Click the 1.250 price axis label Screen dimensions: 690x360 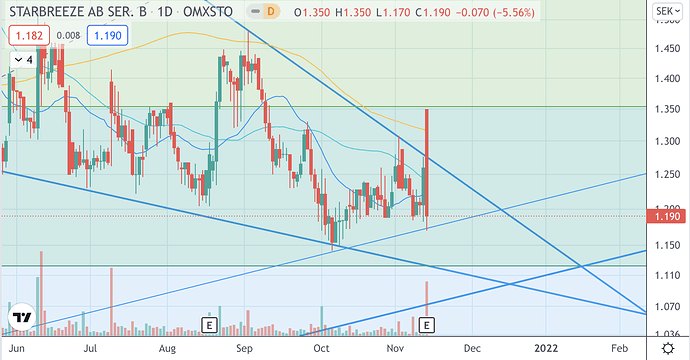[x=668, y=175]
